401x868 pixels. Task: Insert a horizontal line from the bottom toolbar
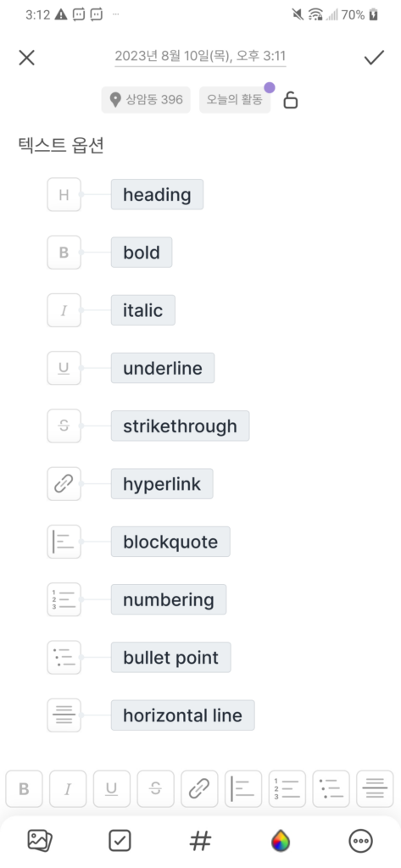click(x=375, y=789)
